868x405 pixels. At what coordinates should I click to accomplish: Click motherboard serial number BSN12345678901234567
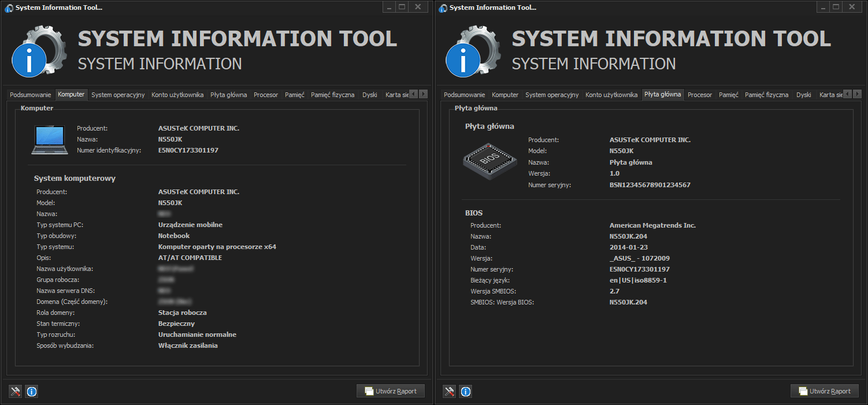[x=650, y=185]
